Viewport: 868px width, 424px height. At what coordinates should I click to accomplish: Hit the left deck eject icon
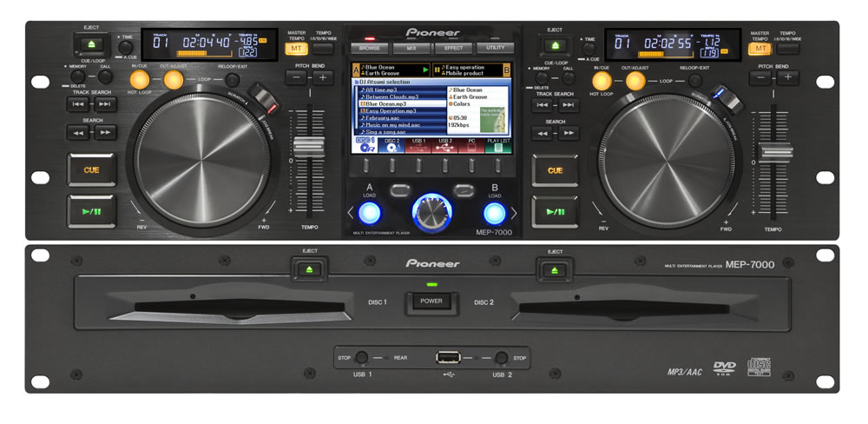coord(92,45)
